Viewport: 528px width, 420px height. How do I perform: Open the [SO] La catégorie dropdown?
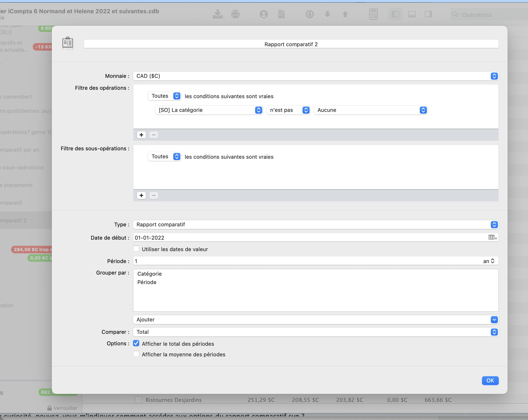point(209,110)
